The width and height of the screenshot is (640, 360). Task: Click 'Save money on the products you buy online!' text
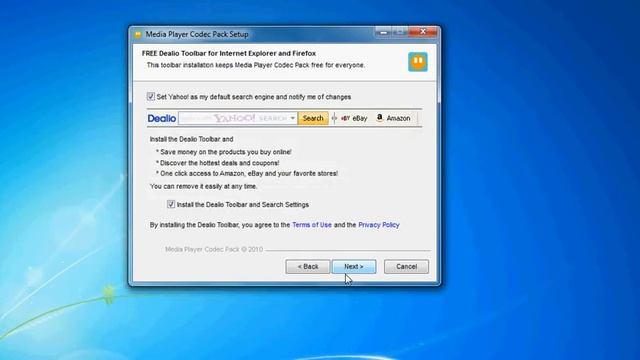pyautogui.click(x=226, y=152)
